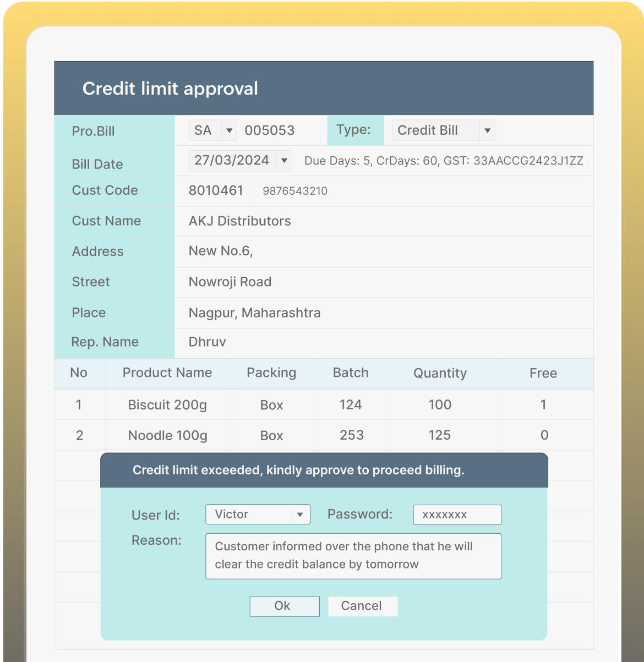The height and width of the screenshot is (662, 644).
Task: Click the Password field with masked text
Action: [x=457, y=515]
